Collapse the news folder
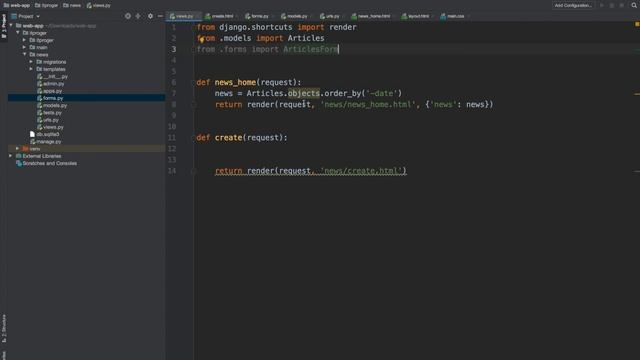 [24, 54]
